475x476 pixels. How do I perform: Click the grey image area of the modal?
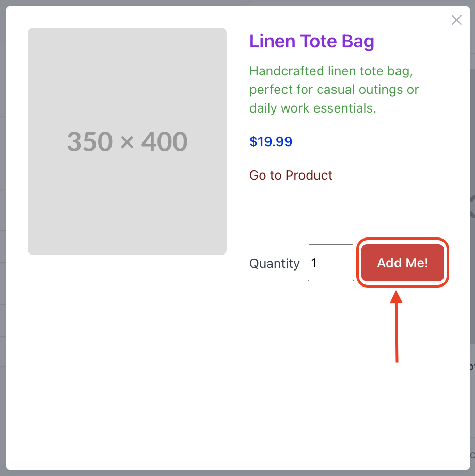127,140
